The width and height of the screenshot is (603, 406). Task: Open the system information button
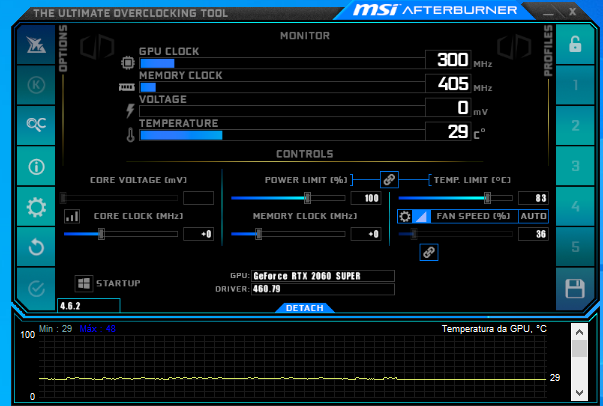point(36,166)
